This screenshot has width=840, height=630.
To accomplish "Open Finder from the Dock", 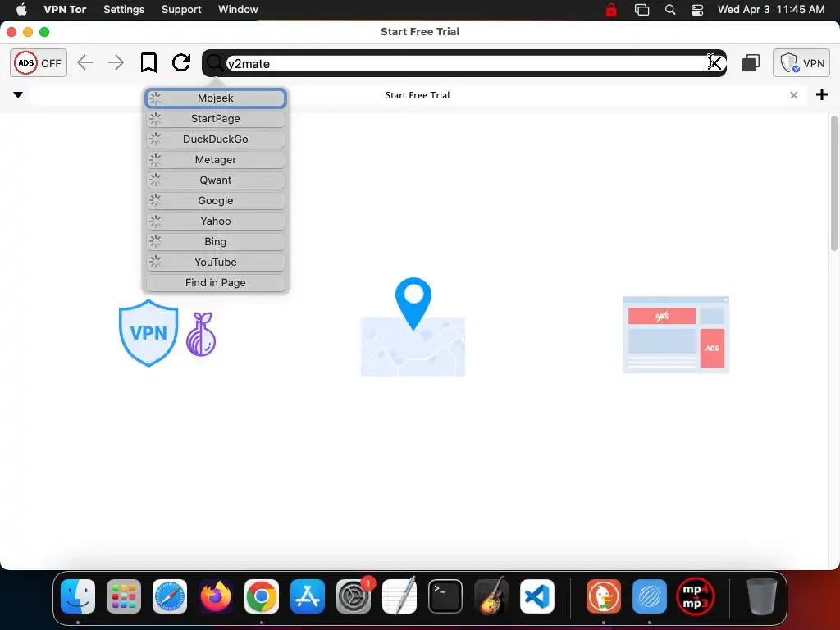I will coord(78,596).
